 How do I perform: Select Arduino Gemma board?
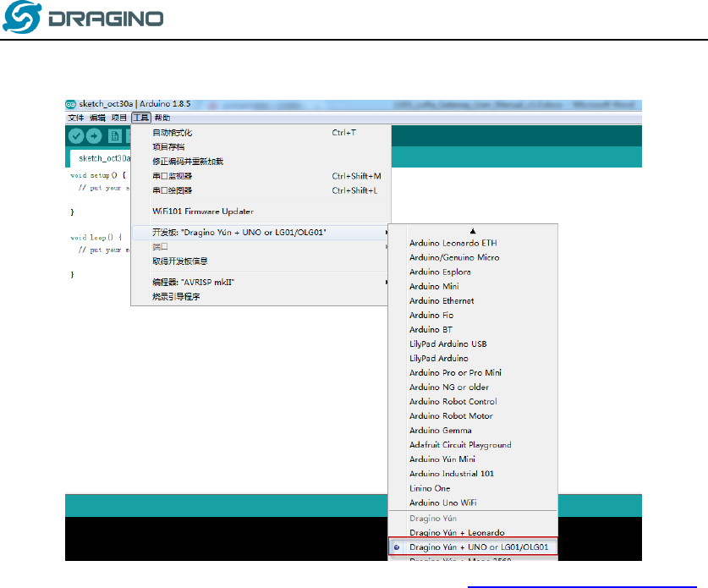click(x=473, y=431)
